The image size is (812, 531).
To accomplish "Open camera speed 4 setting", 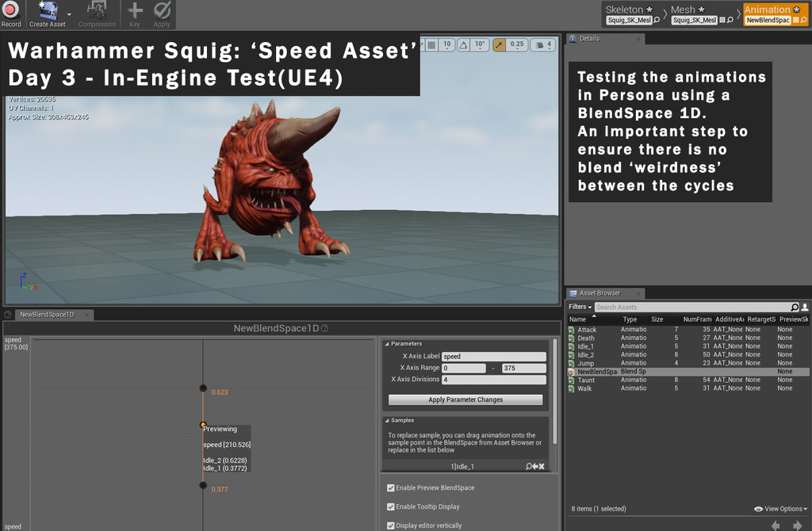I will [x=543, y=45].
